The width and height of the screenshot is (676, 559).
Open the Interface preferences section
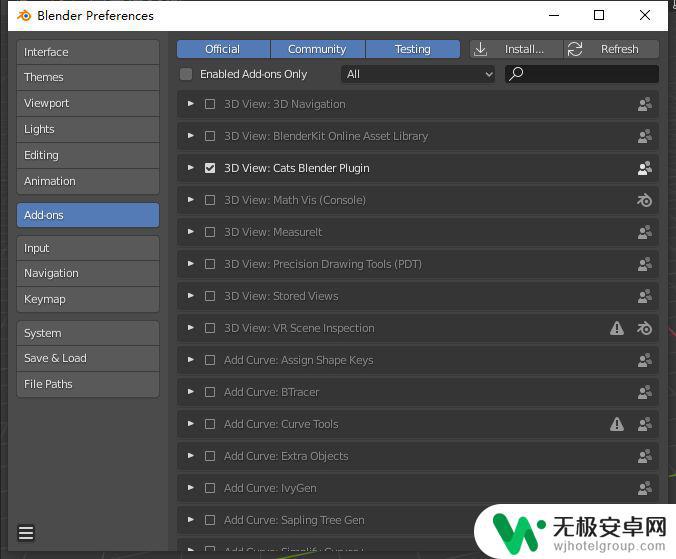click(88, 52)
